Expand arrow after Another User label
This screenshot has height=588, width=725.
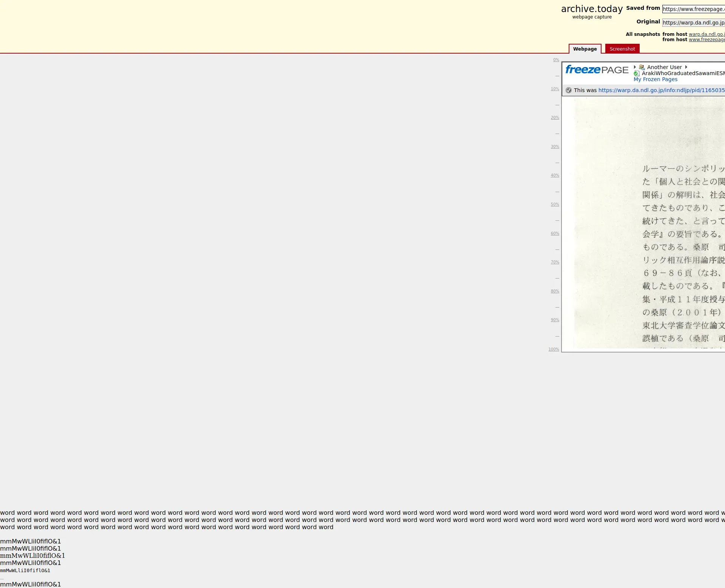tap(686, 67)
